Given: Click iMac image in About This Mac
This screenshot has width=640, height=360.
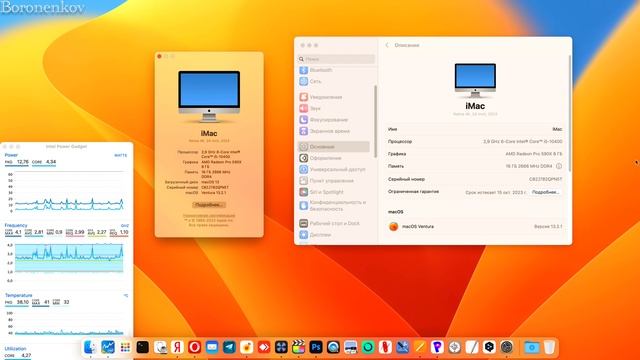Looking at the screenshot, I should [x=209, y=97].
